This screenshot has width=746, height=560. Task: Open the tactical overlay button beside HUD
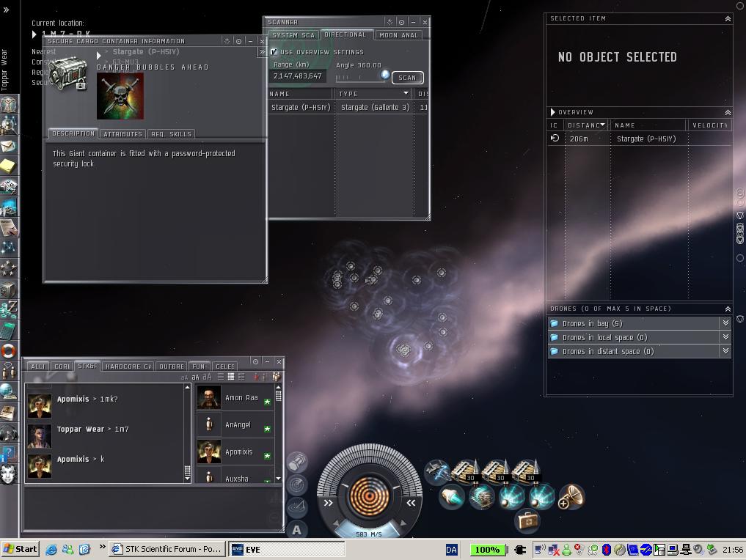(x=297, y=507)
